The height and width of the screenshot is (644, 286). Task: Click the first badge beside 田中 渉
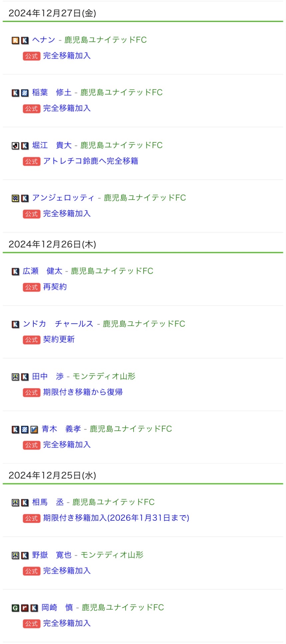pyautogui.click(x=15, y=377)
